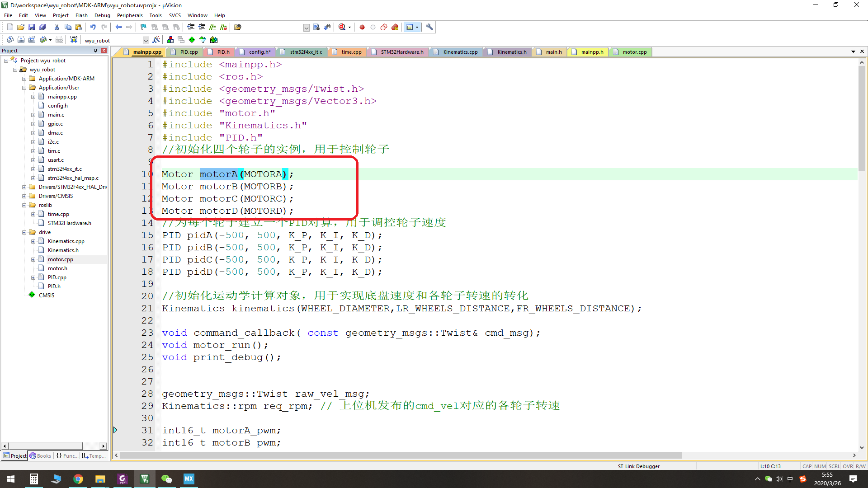Open Manage Run-Time Environment green diamond
Image resolution: width=868 pixels, height=488 pixels.
192,40
